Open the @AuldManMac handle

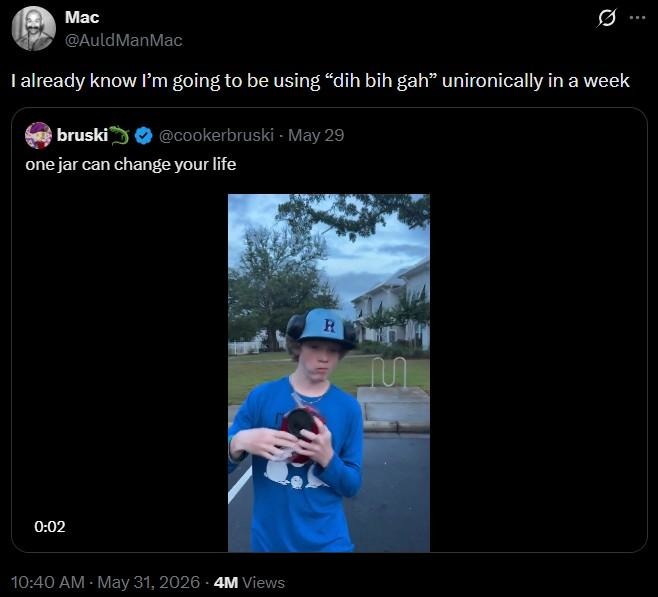[x=124, y=40]
